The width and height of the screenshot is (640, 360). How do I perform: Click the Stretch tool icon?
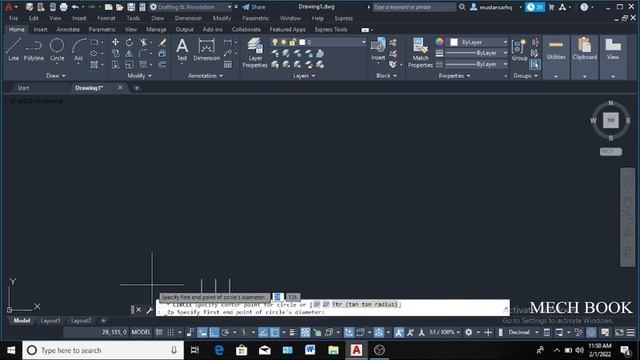click(x=116, y=64)
